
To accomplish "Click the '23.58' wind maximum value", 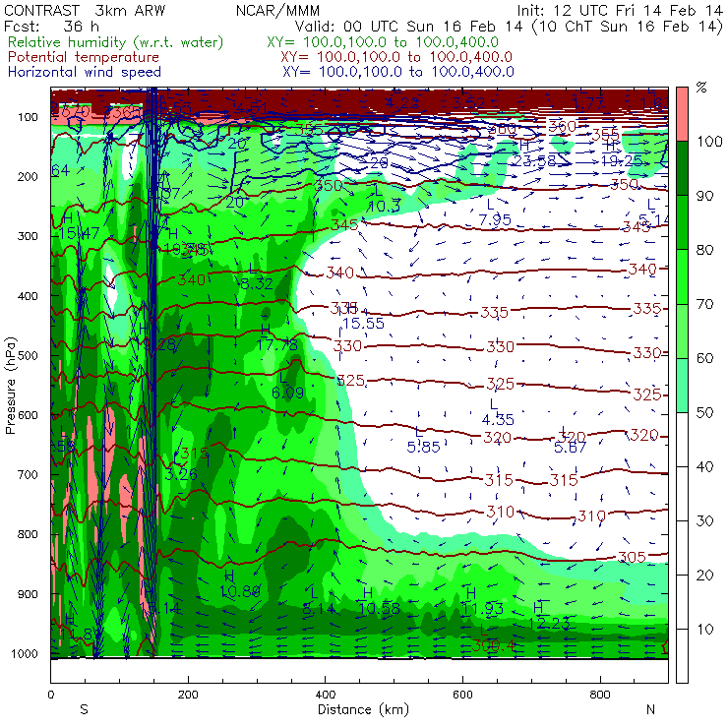I will click(x=535, y=161).
